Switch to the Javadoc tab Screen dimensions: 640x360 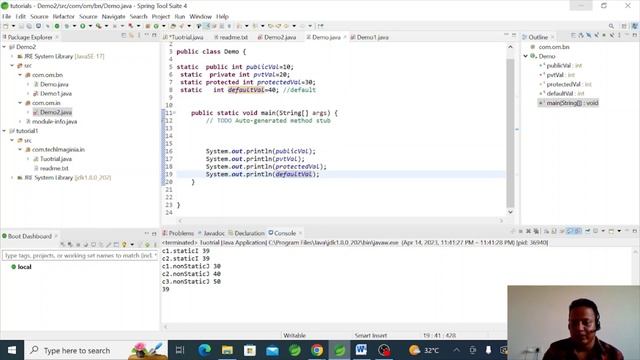click(211, 233)
